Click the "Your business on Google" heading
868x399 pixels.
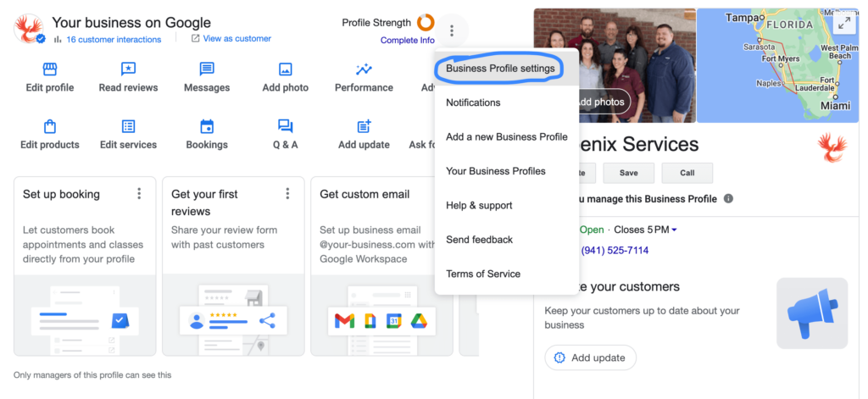click(131, 23)
